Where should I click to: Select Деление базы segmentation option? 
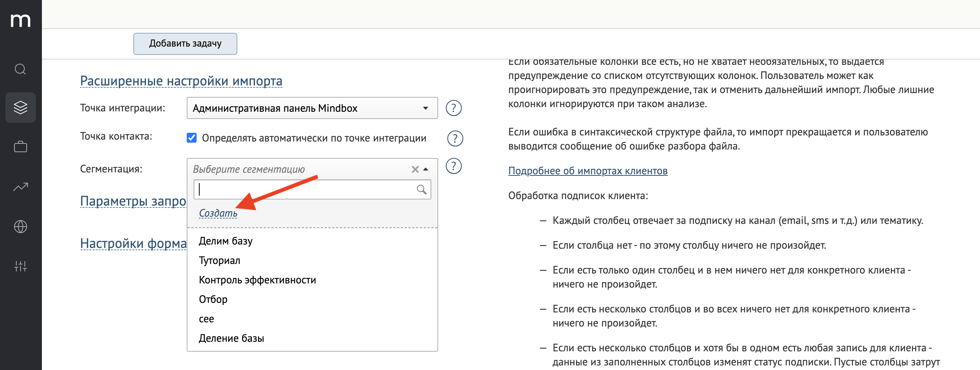312,338
